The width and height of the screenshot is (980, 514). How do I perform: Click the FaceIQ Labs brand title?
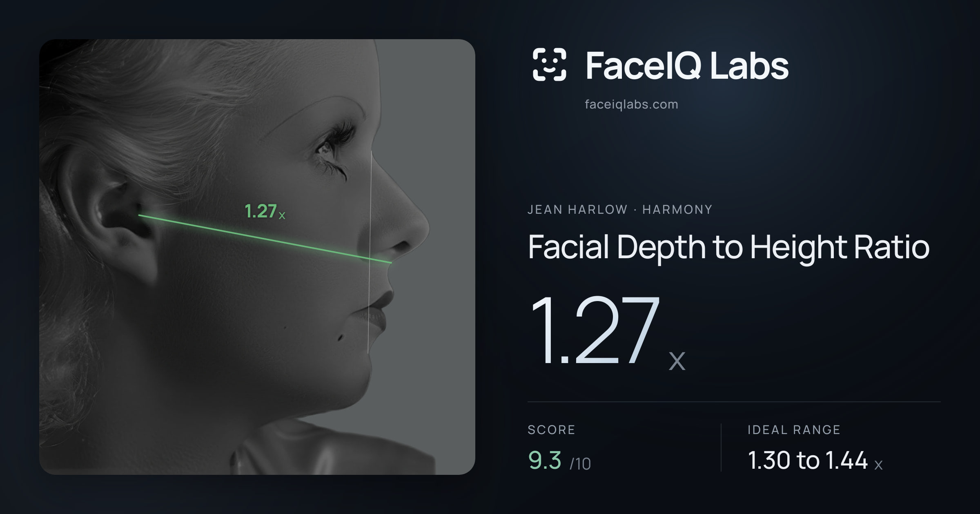[x=687, y=65]
